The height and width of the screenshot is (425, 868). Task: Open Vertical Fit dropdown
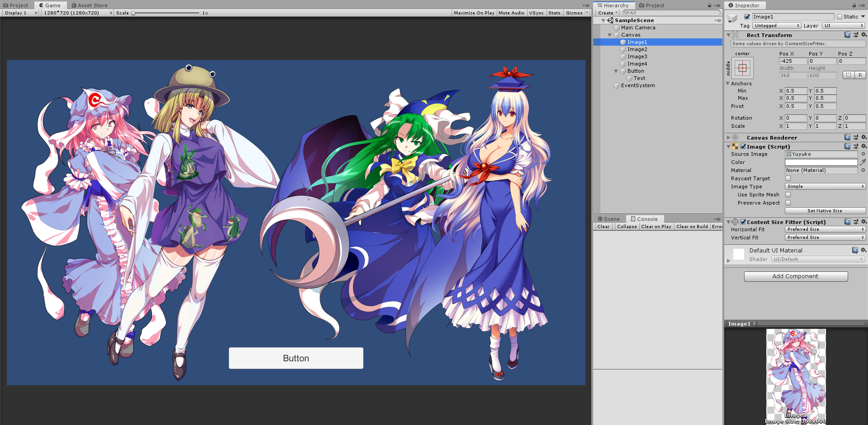pyautogui.click(x=825, y=238)
